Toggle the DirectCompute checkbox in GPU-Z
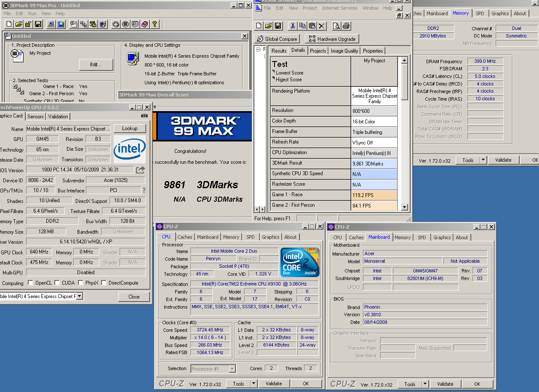This screenshot has width=539, height=392. [x=104, y=283]
